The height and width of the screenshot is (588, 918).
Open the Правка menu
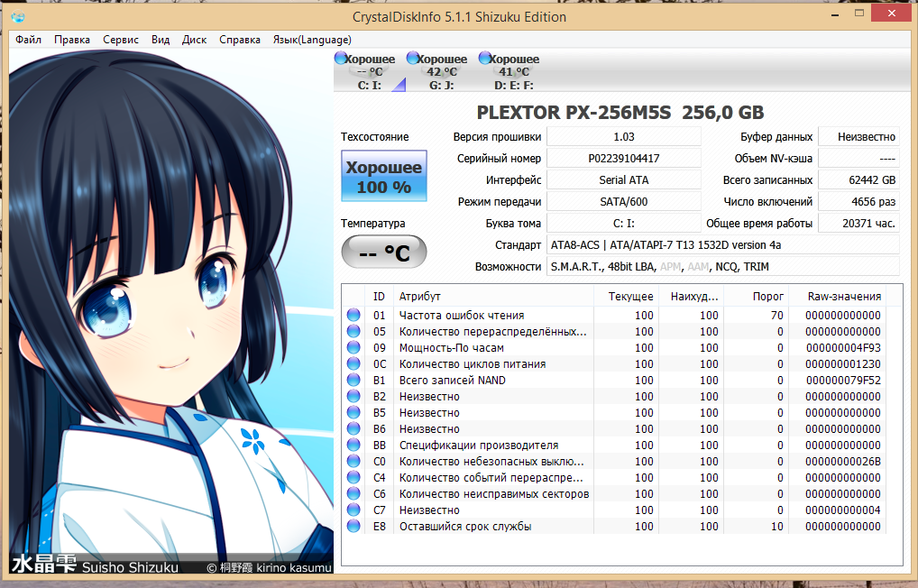(x=72, y=40)
